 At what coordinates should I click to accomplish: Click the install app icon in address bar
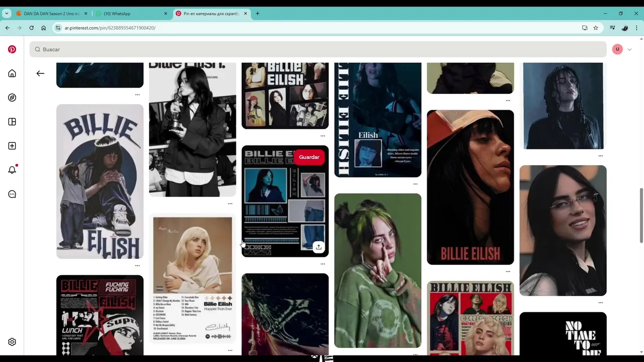pos(585,28)
